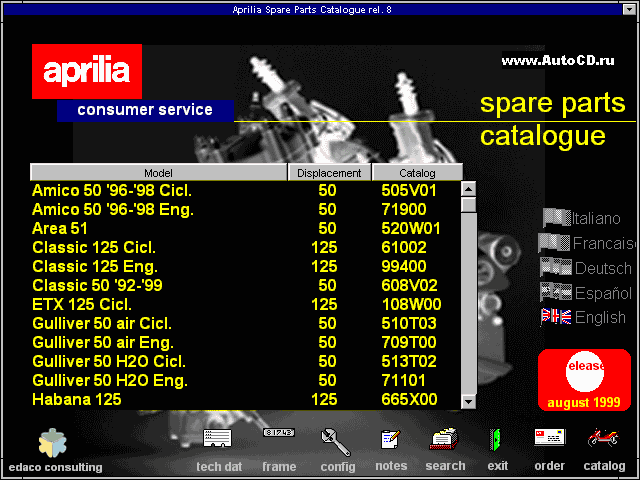The image size is (640, 480).
Task: Click the French flag icon
Action: point(553,242)
